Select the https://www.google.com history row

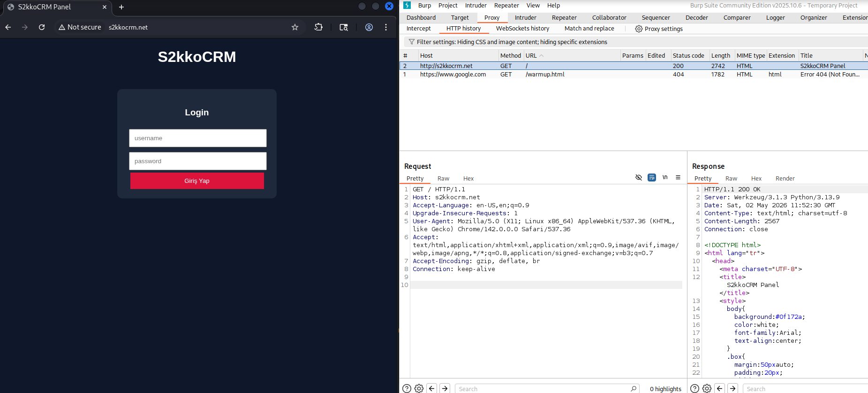pyautogui.click(x=633, y=75)
